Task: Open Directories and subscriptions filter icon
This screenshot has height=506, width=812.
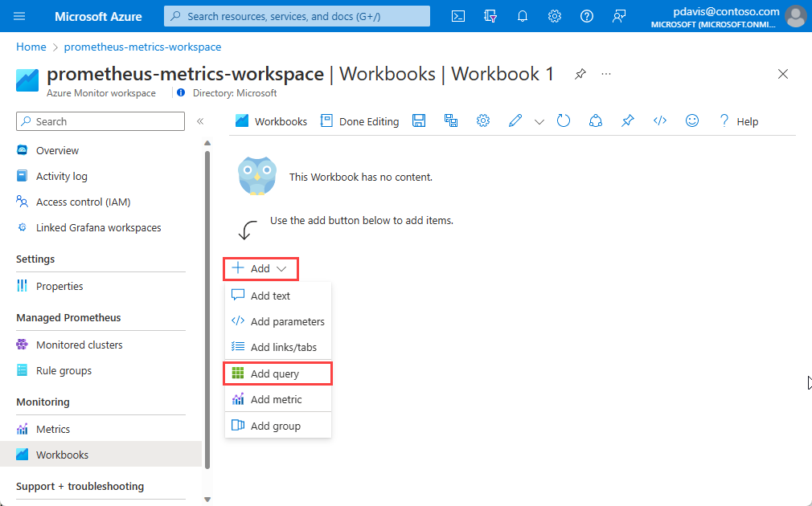Action: [490, 16]
